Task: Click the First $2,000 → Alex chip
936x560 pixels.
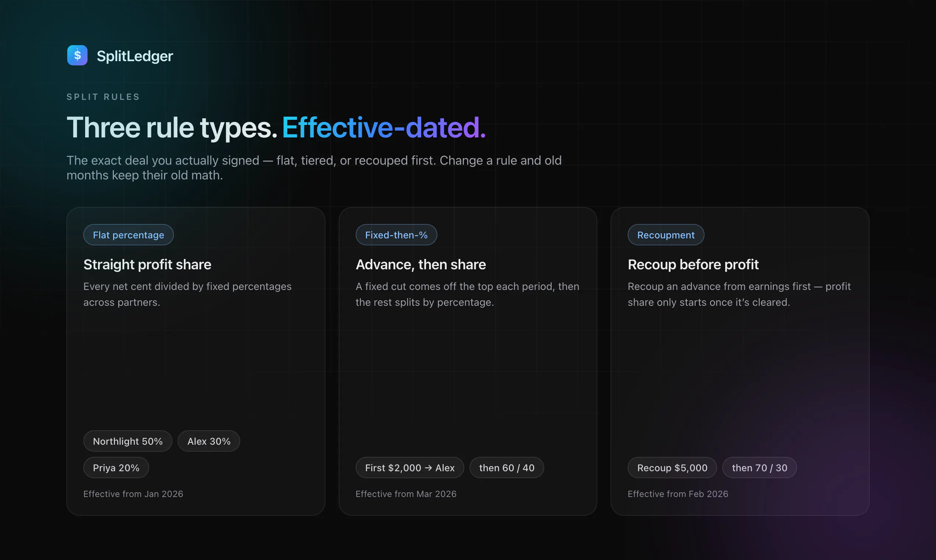Action: tap(409, 468)
